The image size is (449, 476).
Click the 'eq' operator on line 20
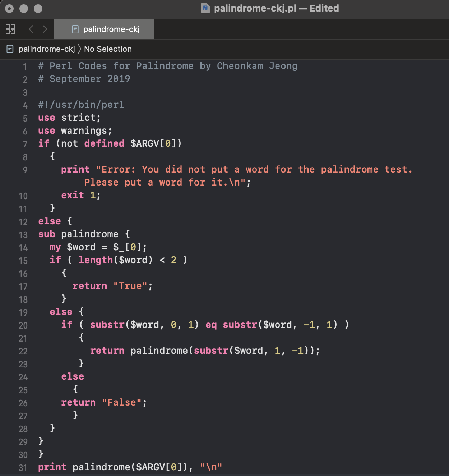[211, 325]
